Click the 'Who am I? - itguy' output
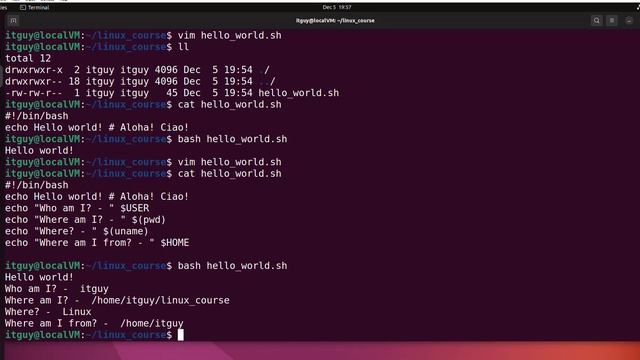640x360 pixels. (x=57, y=289)
